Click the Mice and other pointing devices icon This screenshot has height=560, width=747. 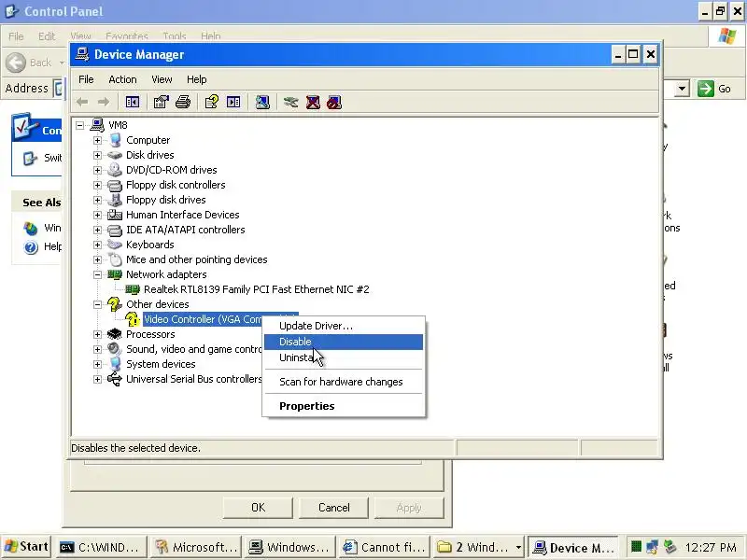115,259
